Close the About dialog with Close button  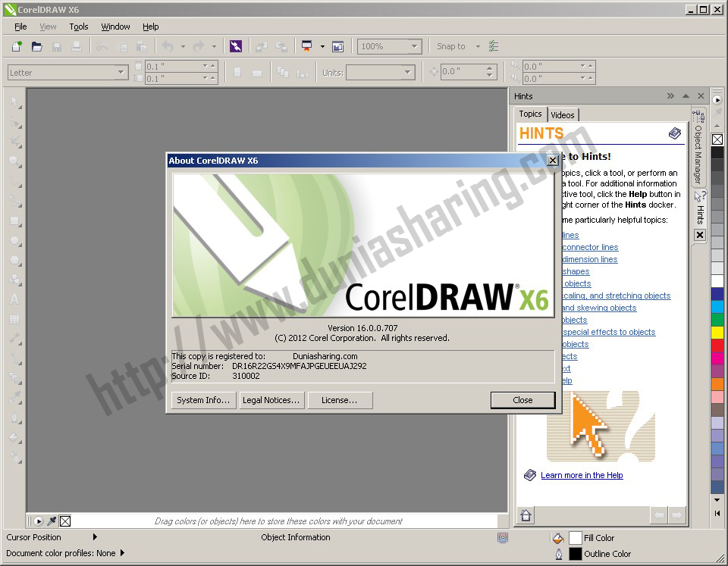pos(522,400)
